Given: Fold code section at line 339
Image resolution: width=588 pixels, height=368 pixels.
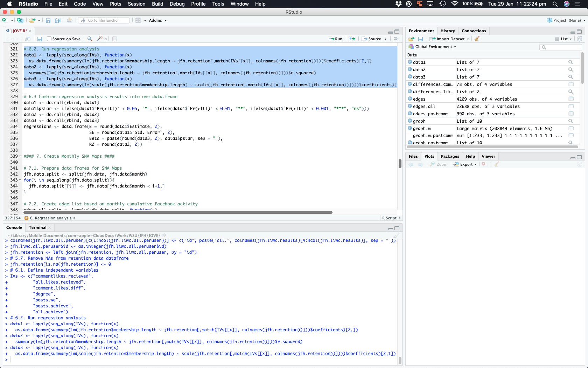Looking at the screenshot, I should click(20, 156).
